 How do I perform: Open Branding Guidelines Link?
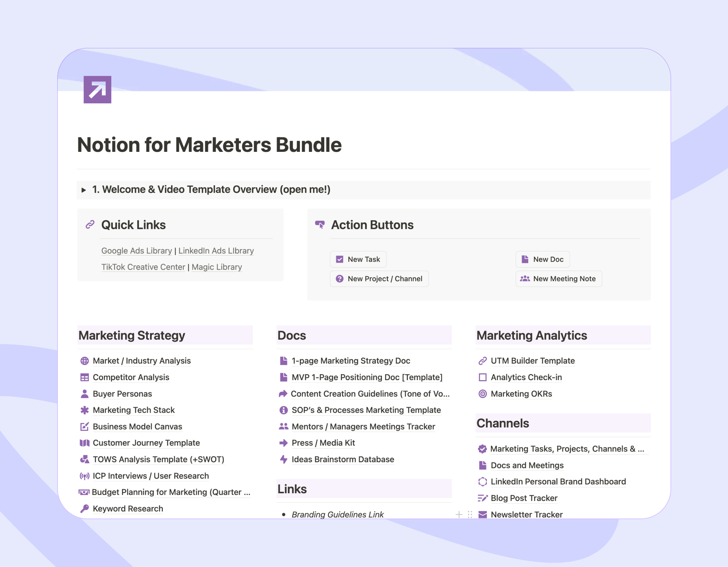337,514
